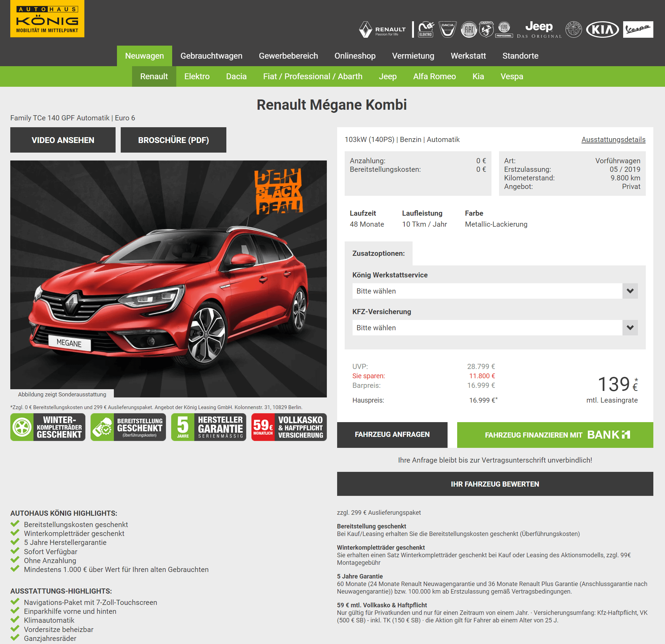
Task: Open the Gewerbebereich menu item
Action: 288,56
